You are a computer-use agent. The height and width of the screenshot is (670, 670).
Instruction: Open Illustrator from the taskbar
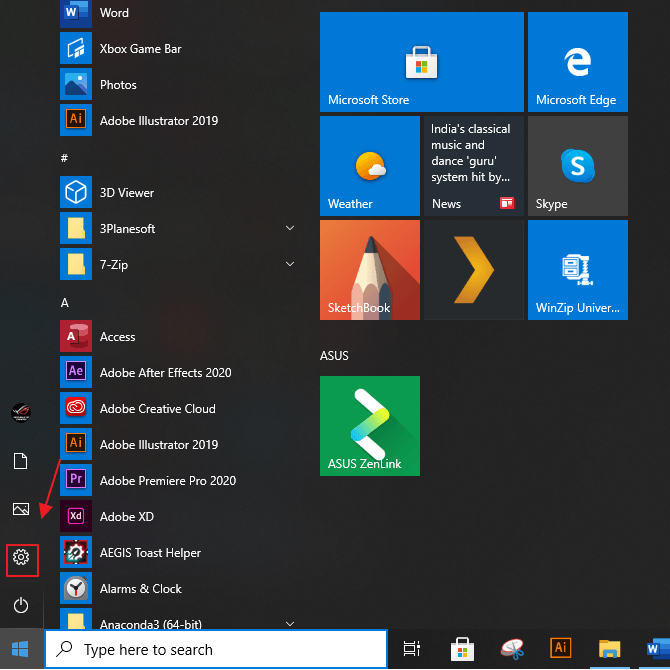coord(561,649)
